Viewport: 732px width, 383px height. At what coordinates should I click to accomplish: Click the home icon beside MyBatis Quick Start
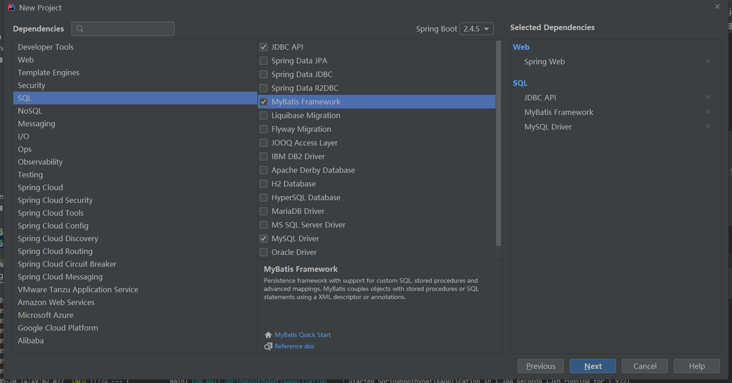coord(268,335)
